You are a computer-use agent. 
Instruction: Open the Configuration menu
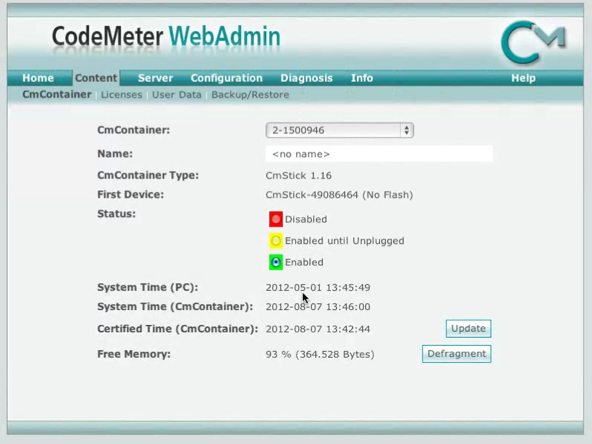pos(227,78)
